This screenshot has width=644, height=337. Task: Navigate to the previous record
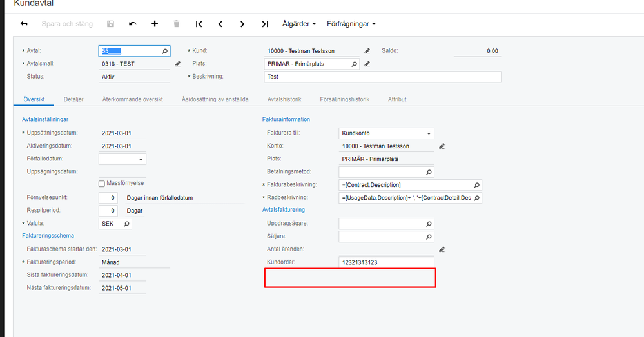click(x=220, y=24)
